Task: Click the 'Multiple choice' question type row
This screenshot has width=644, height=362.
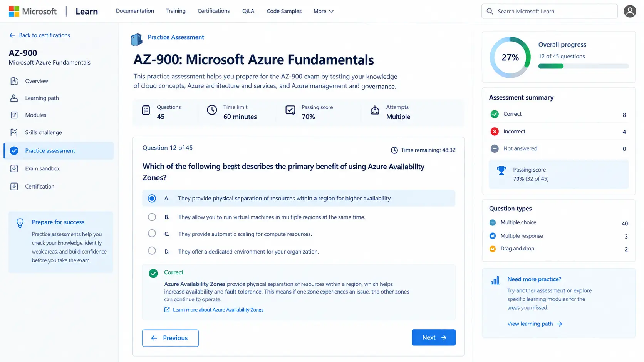Action: click(558, 223)
